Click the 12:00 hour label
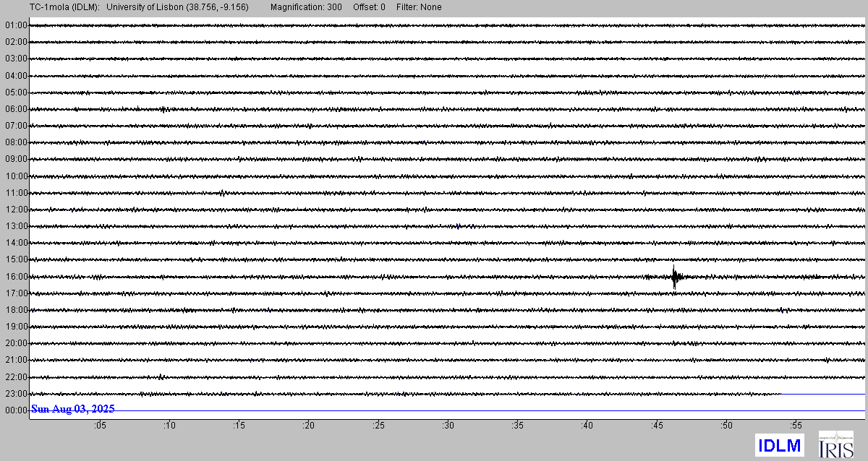 coord(16,210)
